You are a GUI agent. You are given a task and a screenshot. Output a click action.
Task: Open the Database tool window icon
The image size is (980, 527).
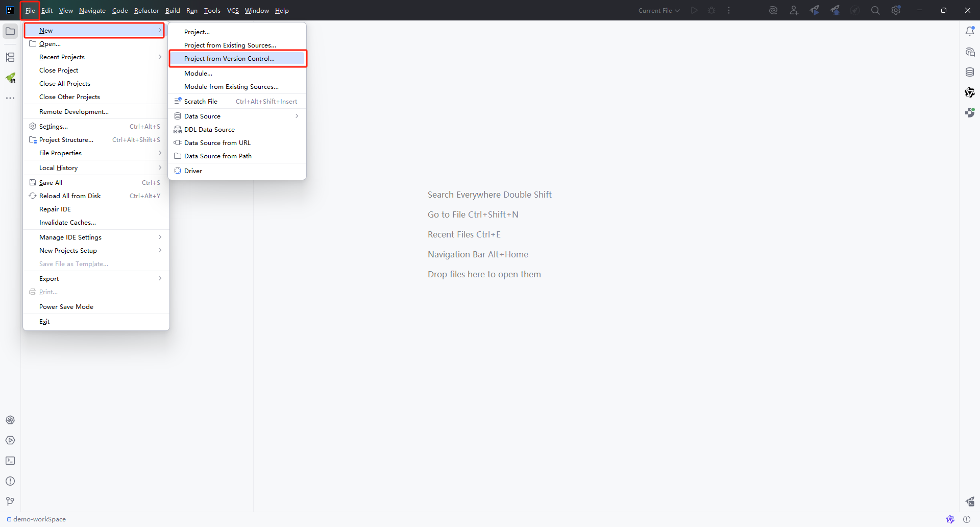970,72
